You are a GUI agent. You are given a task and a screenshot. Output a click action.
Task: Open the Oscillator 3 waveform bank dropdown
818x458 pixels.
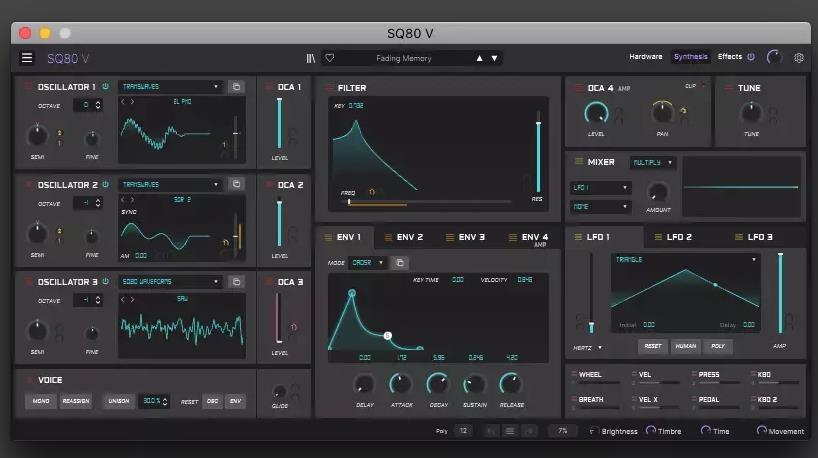pos(171,282)
